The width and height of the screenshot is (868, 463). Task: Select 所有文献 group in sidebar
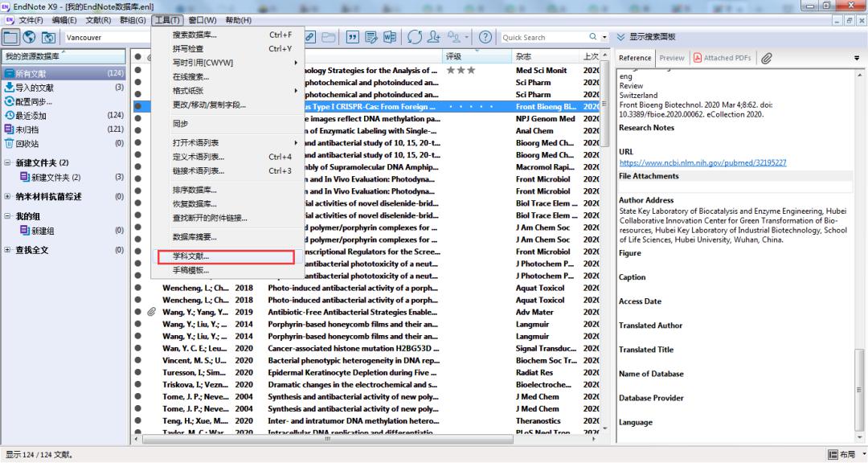(64, 74)
